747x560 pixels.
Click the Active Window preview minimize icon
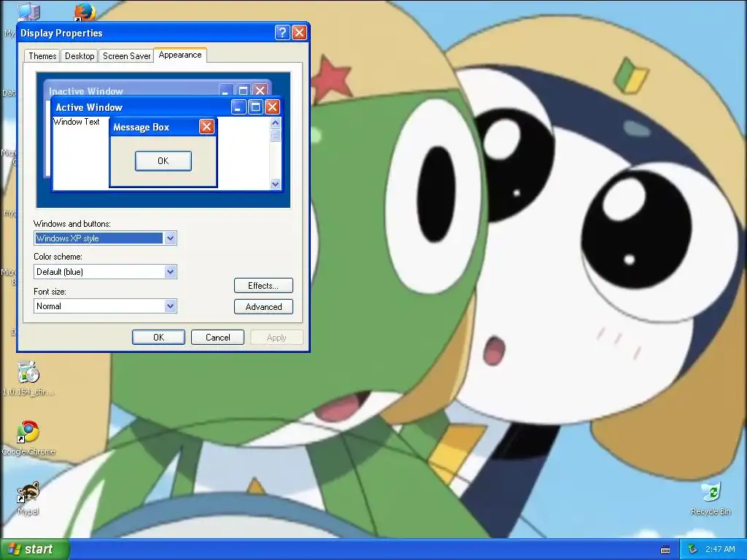239,106
